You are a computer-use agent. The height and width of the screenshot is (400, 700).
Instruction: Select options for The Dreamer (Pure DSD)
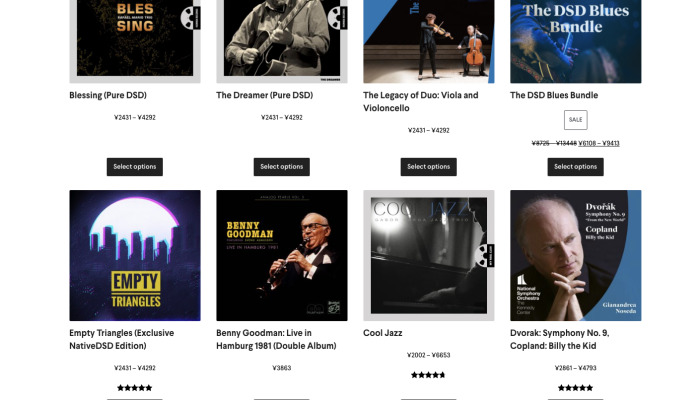click(282, 167)
